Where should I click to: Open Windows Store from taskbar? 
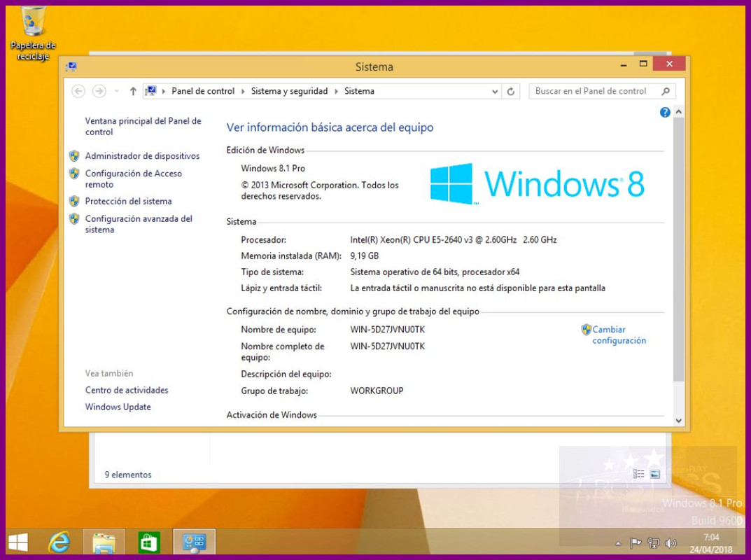tap(148, 542)
